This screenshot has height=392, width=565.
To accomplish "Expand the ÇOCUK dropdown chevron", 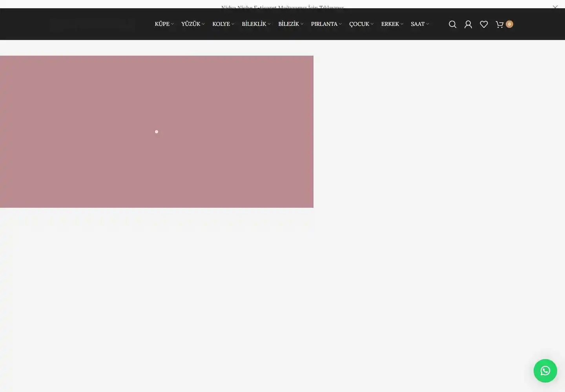I will point(372,24).
